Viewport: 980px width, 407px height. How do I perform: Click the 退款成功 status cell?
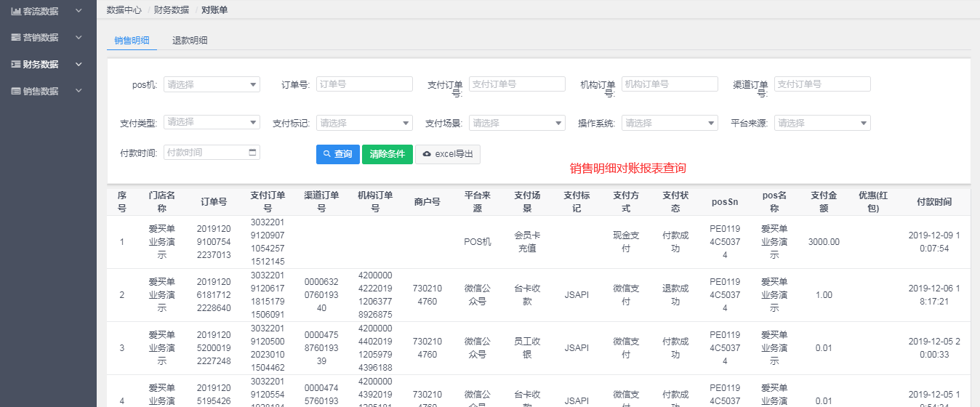[x=675, y=295]
